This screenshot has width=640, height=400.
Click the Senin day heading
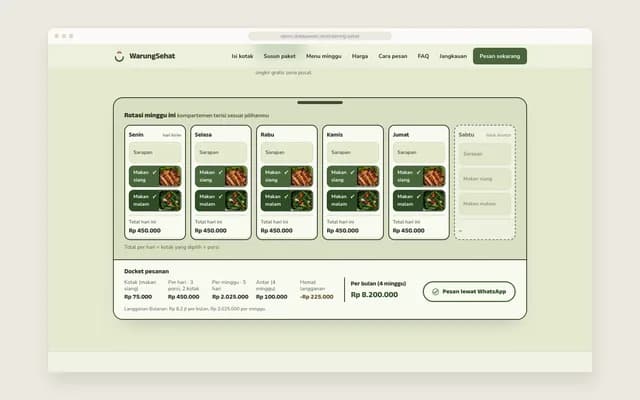click(136, 134)
